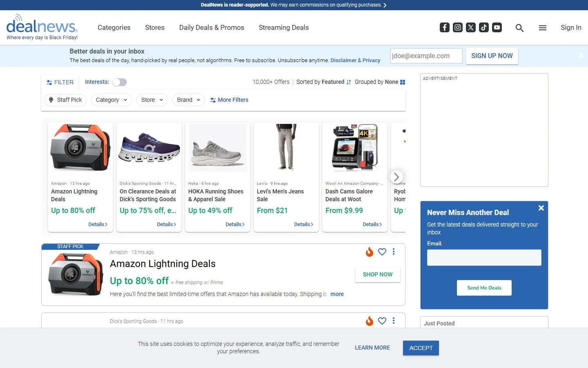The height and width of the screenshot is (368, 588).
Task: Click hotness flame icon on Amazon Lightning Deals
Action: [x=370, y=252]
